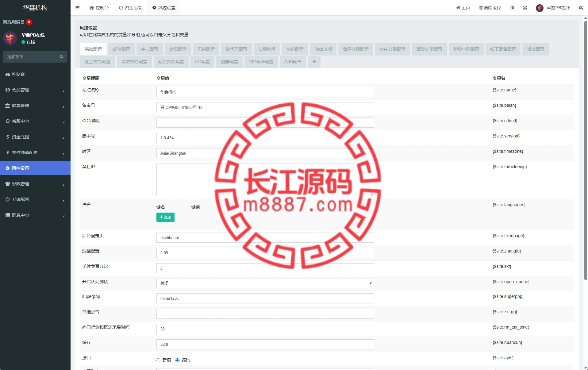Click the trash icon for 清除缓存

(x=481, y=8)
